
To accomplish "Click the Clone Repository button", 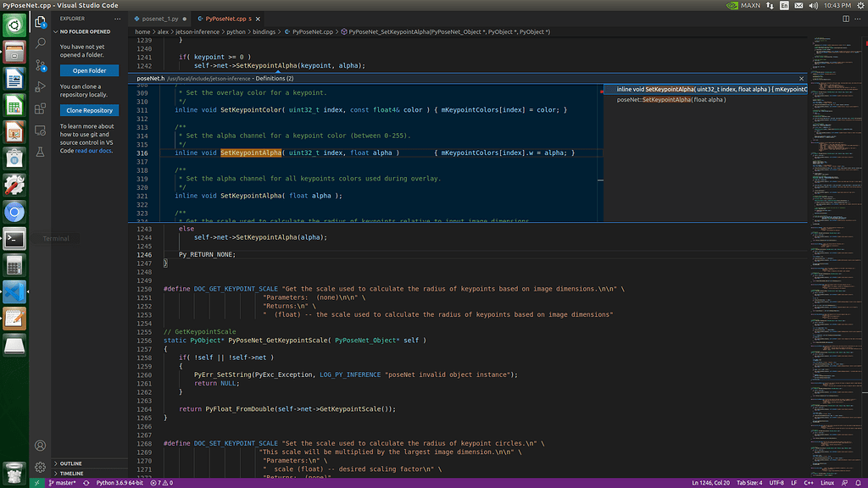I will (89, 110).
